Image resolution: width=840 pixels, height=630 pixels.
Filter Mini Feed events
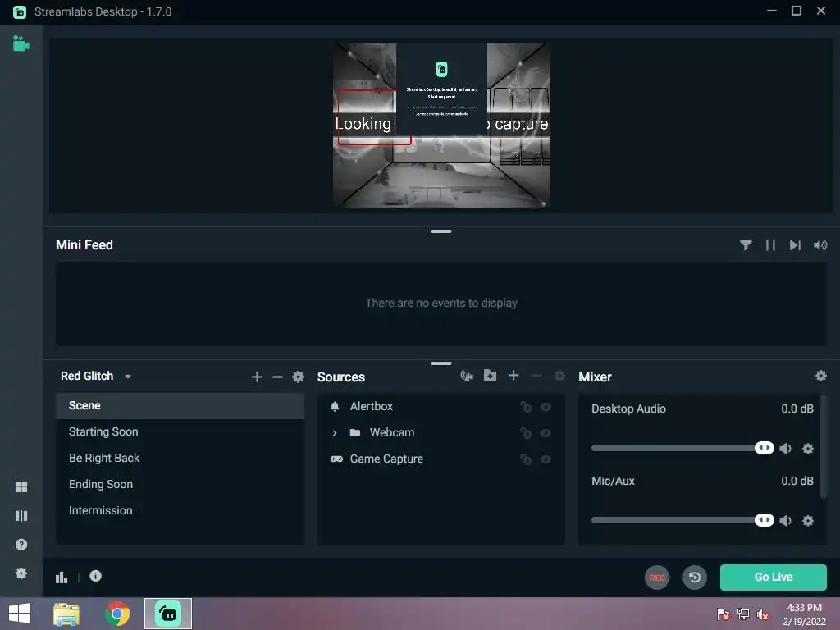point(746,244)
